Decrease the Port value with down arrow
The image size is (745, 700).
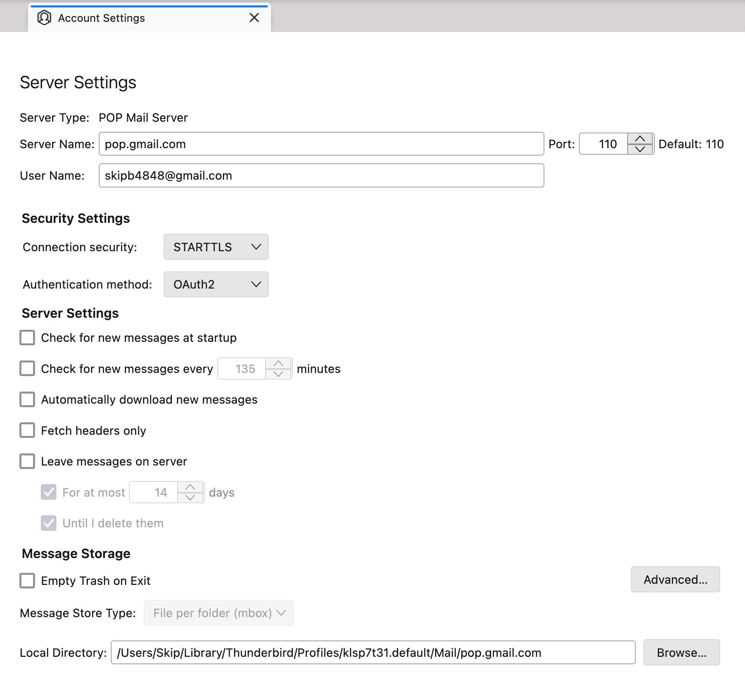(x=640, y=149)
